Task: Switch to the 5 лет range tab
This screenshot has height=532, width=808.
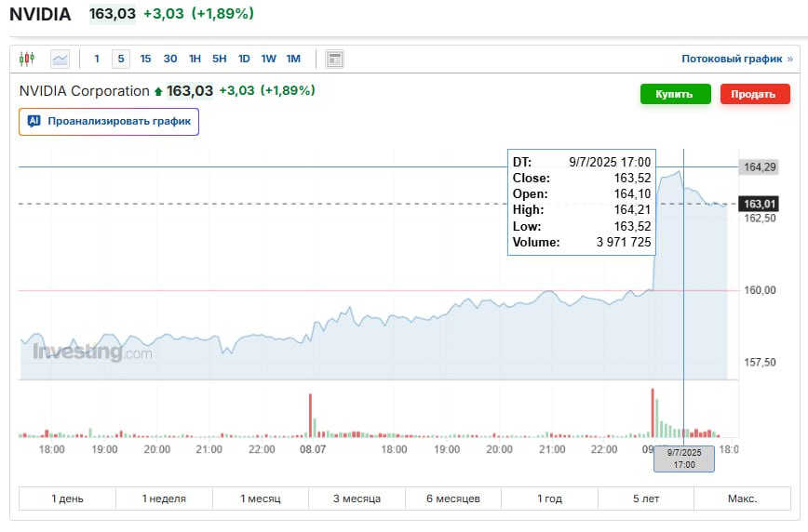Action: coord(646,499)
